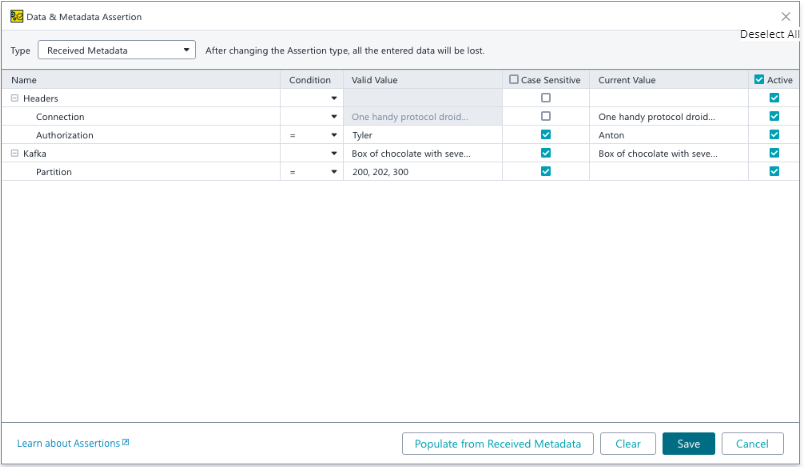This screenshot has width=804, height=467.
Task: Toggle the Active checkbox in column header
Action: (759, 80)
